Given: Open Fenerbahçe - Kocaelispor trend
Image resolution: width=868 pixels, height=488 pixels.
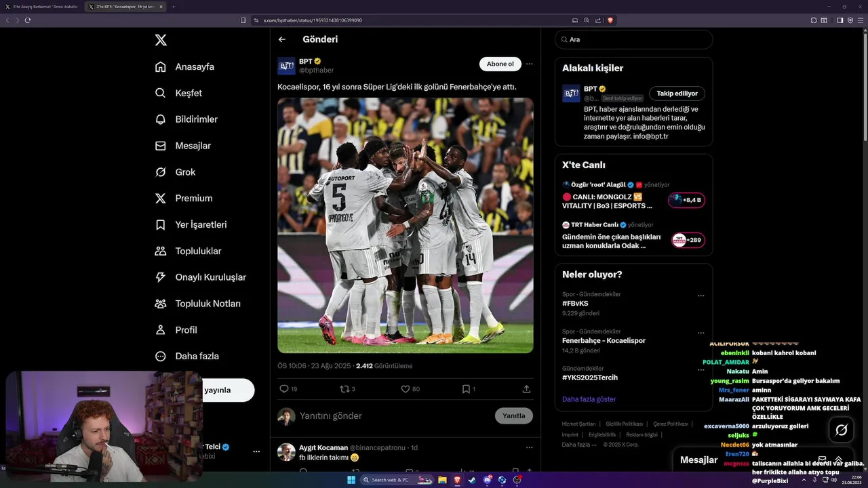Looking at the screenshot, I should pyautogui.click(x=604, y=340).
